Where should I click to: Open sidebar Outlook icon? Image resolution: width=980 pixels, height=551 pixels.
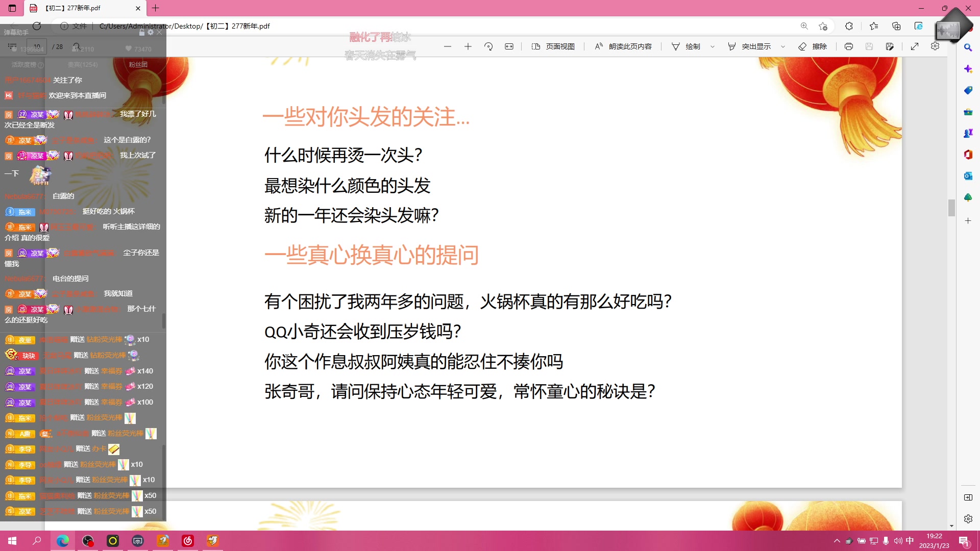968,176
